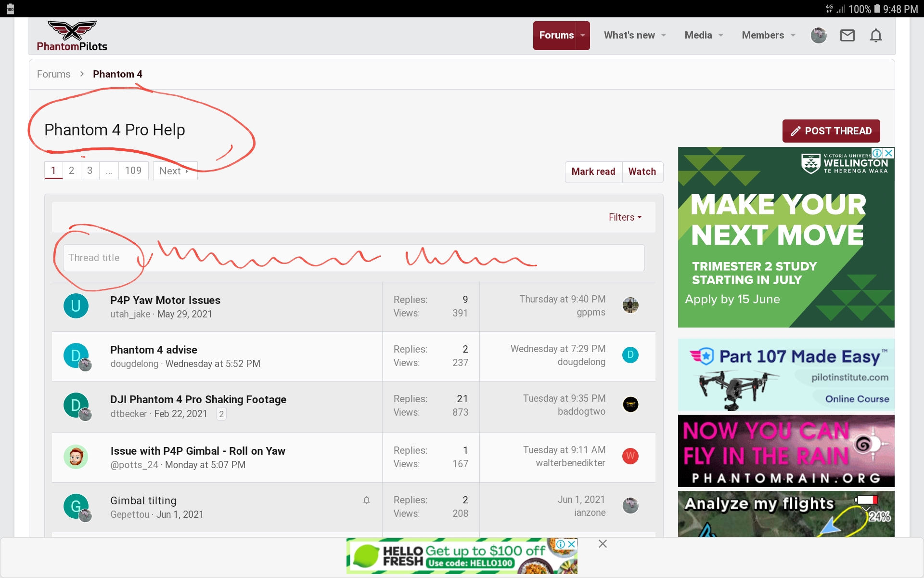The height and width of the screenshot is (578, 924).
Task: Focus the Thread title input field
Action: (x=354, y=258)
